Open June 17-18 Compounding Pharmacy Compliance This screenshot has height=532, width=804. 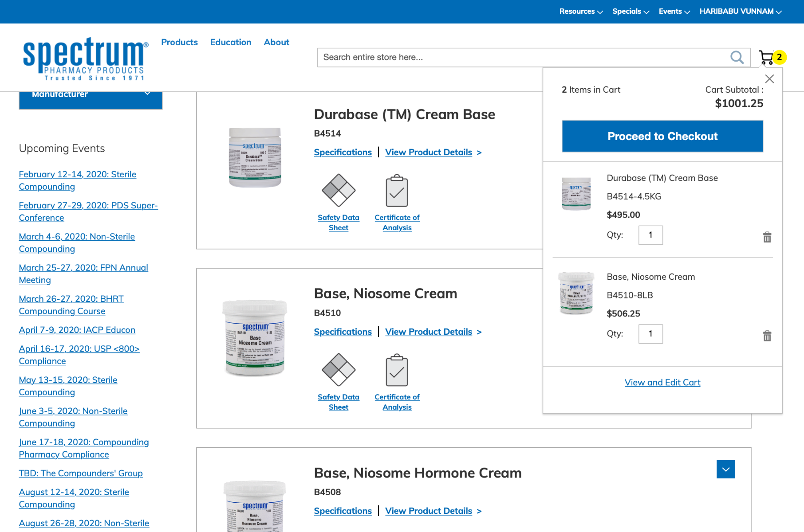[84, 448]
